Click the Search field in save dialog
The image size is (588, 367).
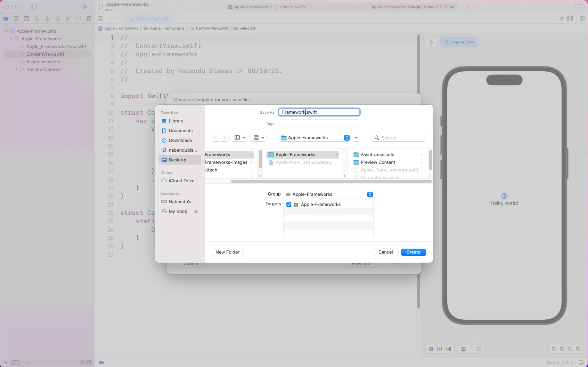(x=399, y=138)
